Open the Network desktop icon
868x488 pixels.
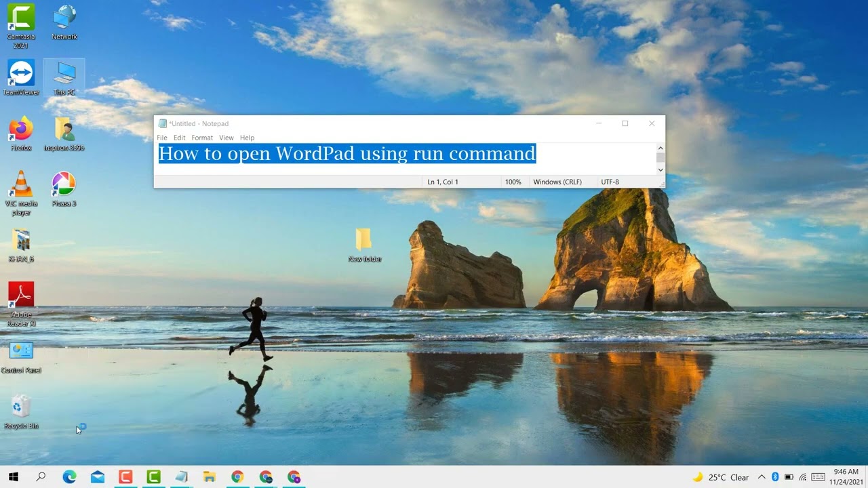(64, 22)
